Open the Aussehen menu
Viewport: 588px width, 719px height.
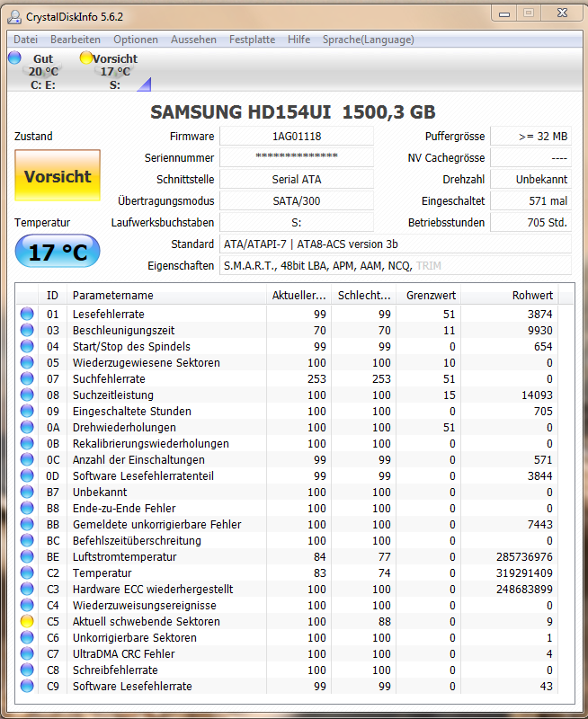[193, 40]
